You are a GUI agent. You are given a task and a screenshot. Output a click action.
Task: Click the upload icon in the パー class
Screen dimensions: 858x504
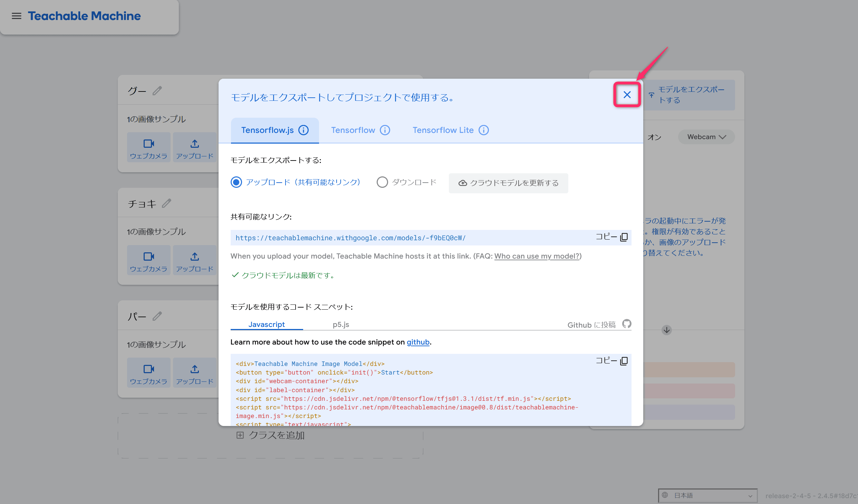[x=195, y=369]
